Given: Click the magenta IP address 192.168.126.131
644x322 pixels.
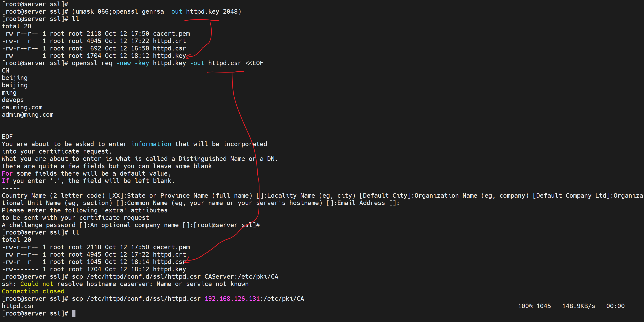Looking at the screenshot, I should tap(232, 299).
